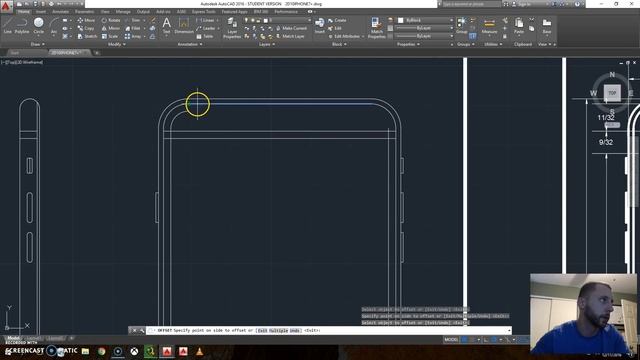This screenshot has height=360, width=640.
Task: Choose the Mirror tool
Action: point(111,28)
